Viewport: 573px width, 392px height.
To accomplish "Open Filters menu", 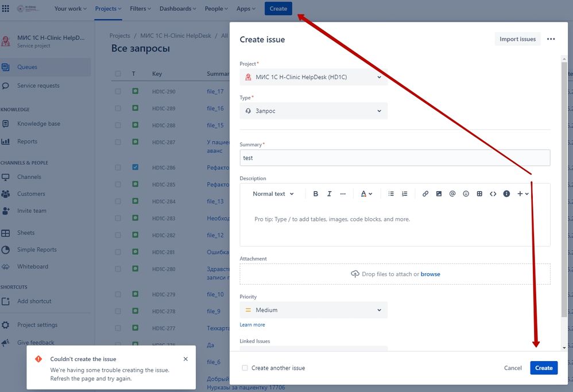I will pos(140,9).
